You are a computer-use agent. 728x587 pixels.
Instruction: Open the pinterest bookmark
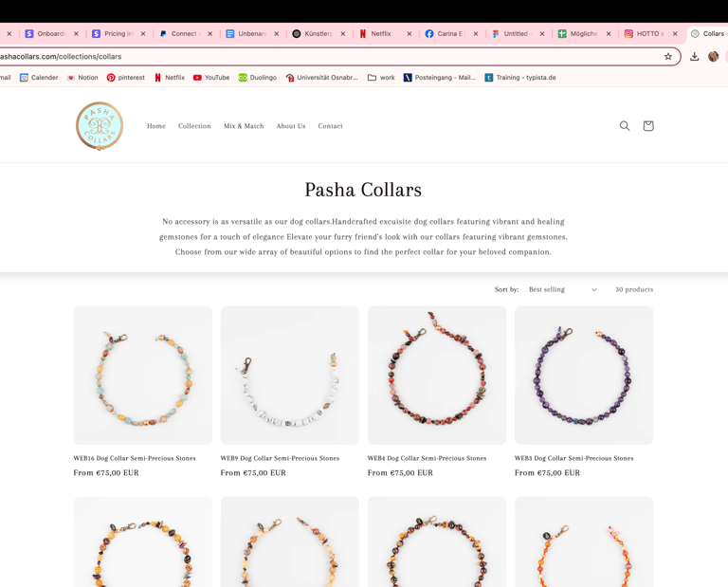coord(126,78)
